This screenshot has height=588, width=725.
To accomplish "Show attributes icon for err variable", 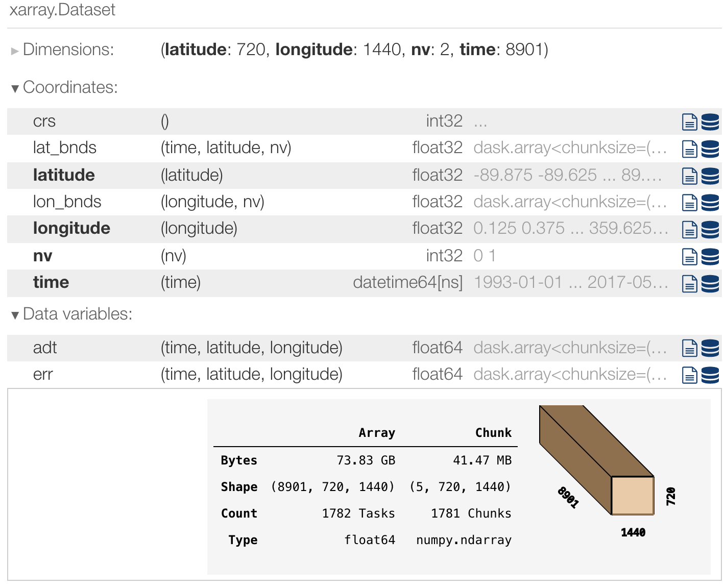I will pyautogui.click(x=689, y=375).
